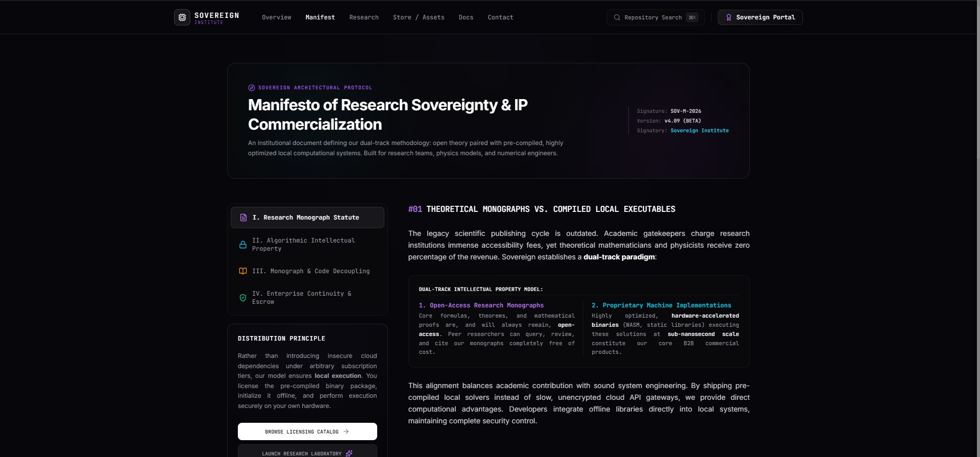Viewport: 980px width, 457px height.
Task: Click the sparkle icon on Launch Research Laboratory
Action: click(349, 453)
